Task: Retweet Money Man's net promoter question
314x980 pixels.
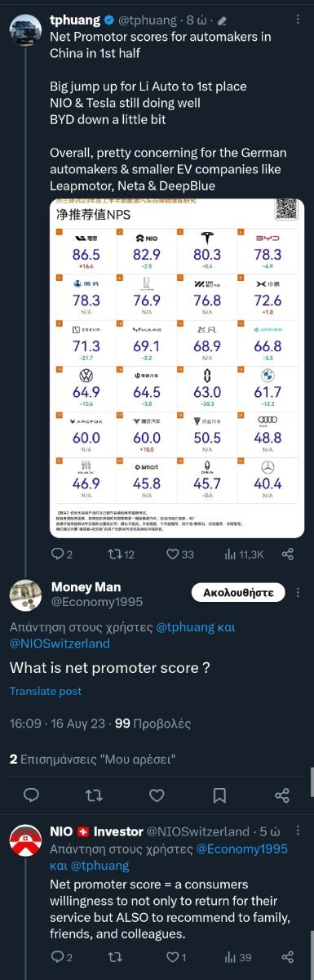Action: pyautogui.click(x=94, y=795)
